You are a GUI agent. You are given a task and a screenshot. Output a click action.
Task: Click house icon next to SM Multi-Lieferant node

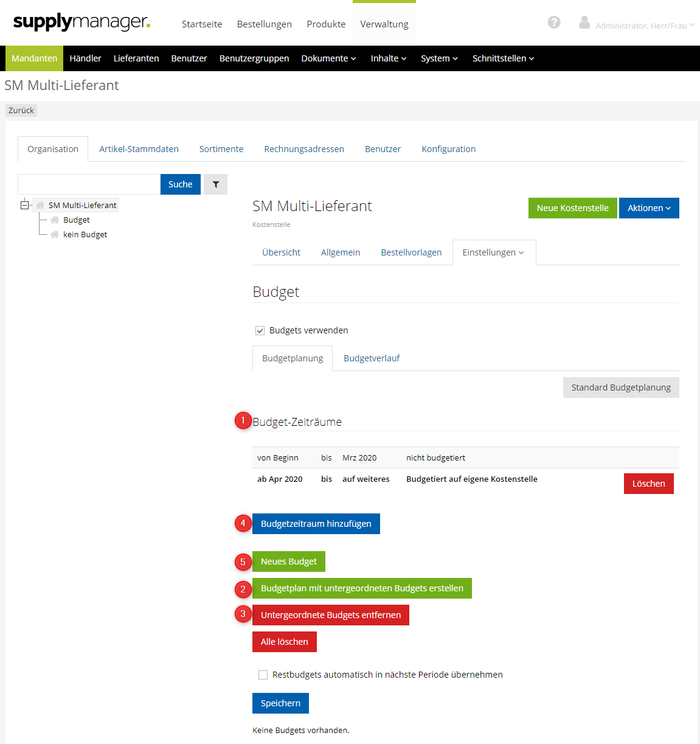coord(40,205)
